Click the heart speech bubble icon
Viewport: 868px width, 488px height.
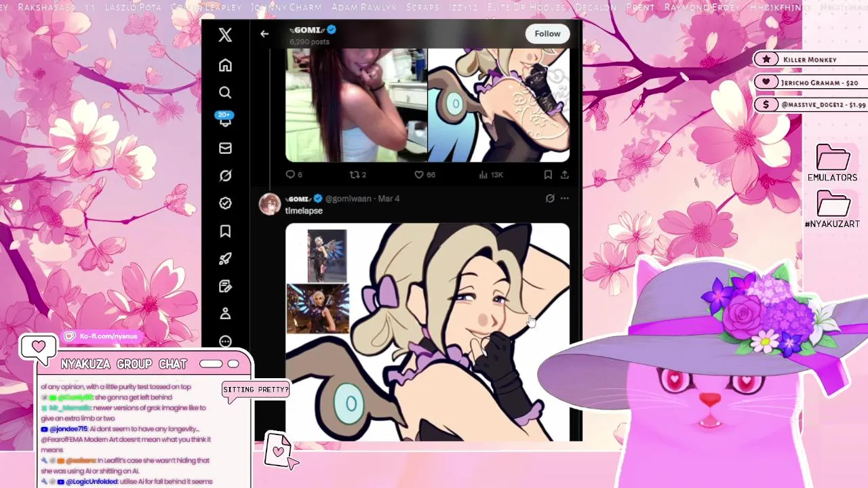pyautogui.click(x=38, y=348)
